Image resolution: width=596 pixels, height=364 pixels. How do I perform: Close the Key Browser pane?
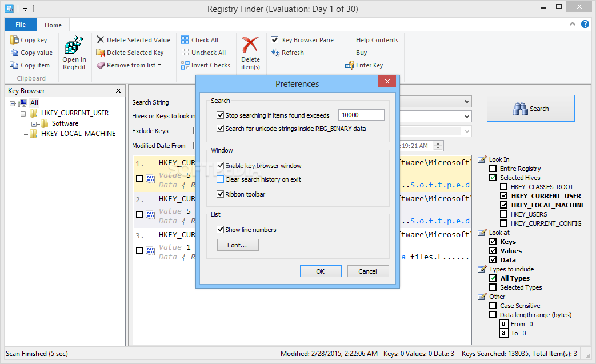tap(118, 90)
